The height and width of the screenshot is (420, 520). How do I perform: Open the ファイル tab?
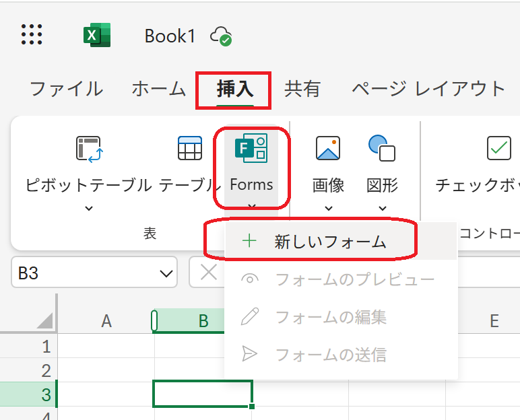pos(67,89)
